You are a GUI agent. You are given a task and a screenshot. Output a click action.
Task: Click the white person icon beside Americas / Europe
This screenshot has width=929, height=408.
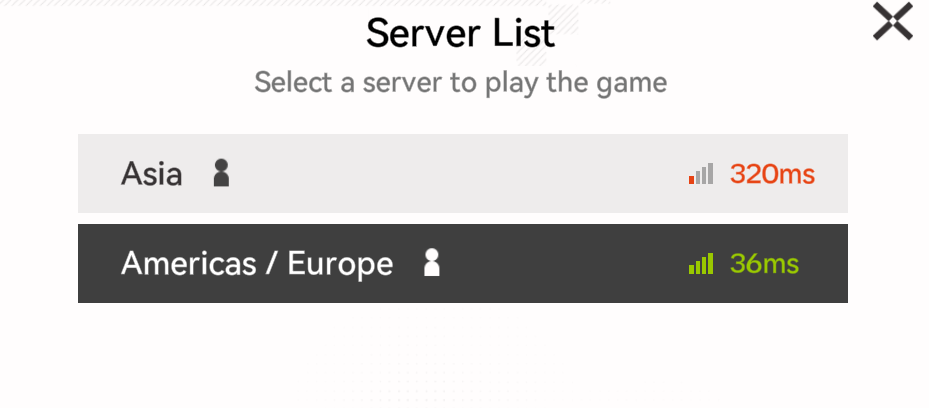(x=432, y=262)
